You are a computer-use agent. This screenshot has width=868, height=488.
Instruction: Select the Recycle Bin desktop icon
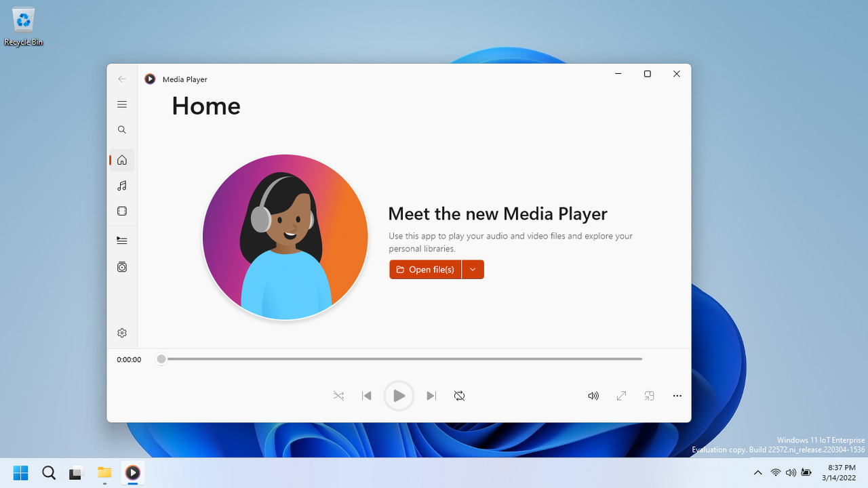pyautogui.click(x=24, y=27)
